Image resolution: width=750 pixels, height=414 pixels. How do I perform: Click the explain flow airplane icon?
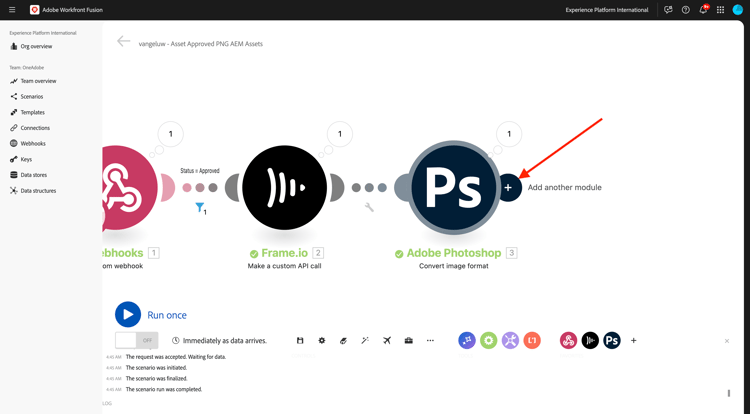pos(387,340)
